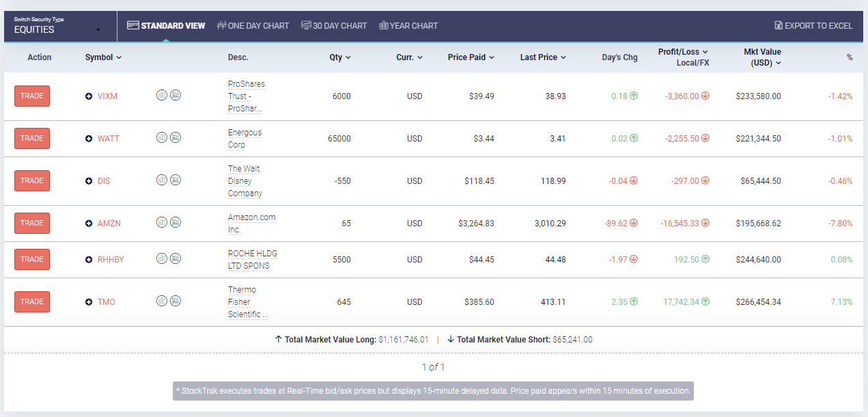Click the research icon next to TMO
Viewport: 868px width, 417px height.
(x=176, y=301)
